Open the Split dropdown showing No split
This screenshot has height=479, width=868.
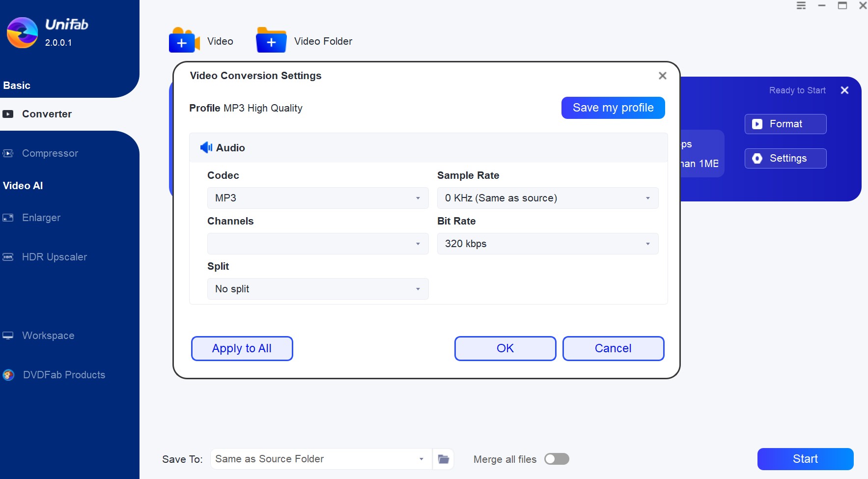pyautogui.click(x=318, y=289)
